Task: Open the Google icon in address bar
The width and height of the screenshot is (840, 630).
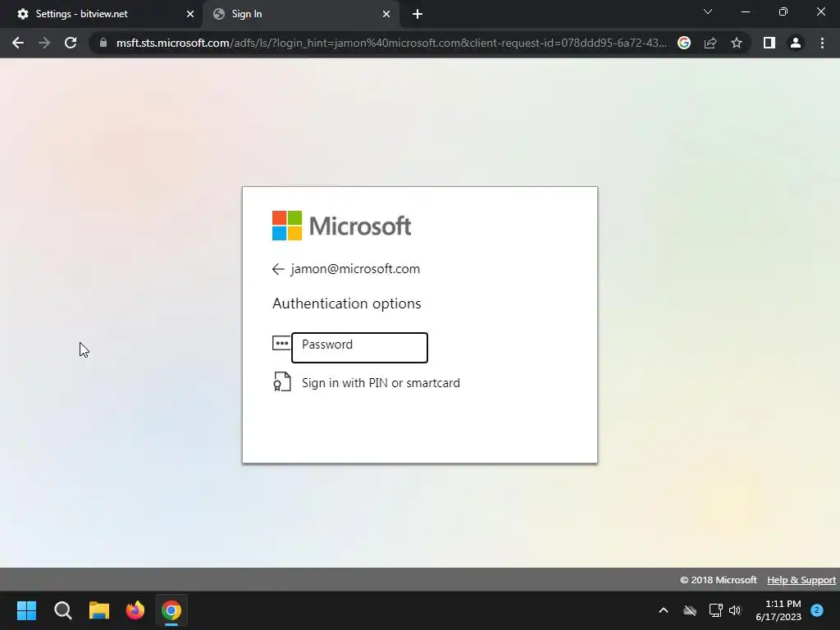Action: click(684, 43)
